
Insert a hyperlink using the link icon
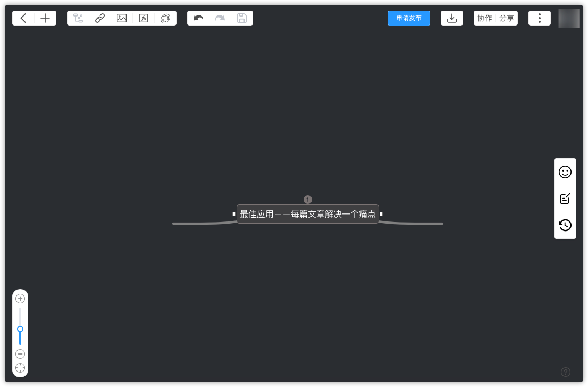click(x=99, y=18)
